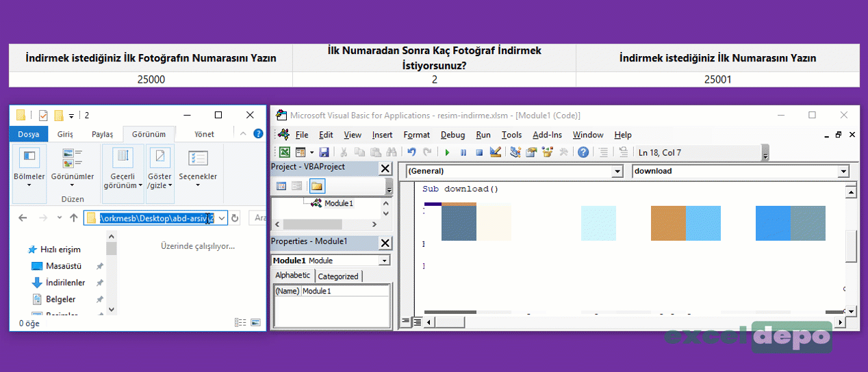Click the Masaüstü quick access item

click(x=63, y=266)
